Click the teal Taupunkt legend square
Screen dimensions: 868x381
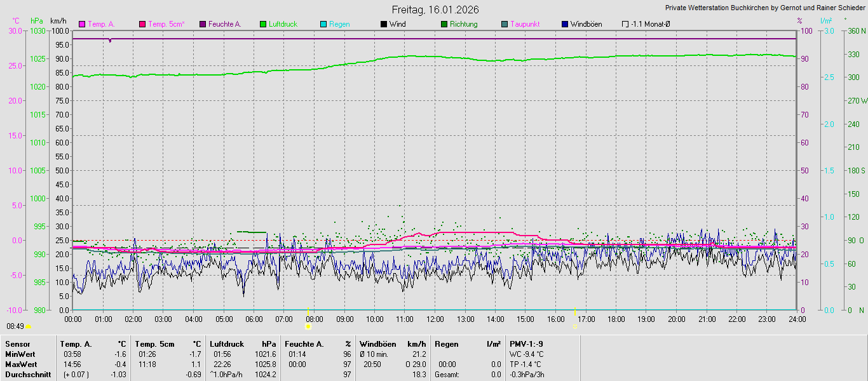(505, 24)
